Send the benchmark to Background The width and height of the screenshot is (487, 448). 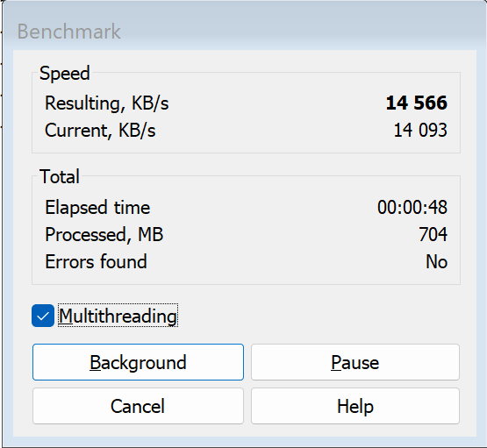pyautogui.click(x=138, y=362)
